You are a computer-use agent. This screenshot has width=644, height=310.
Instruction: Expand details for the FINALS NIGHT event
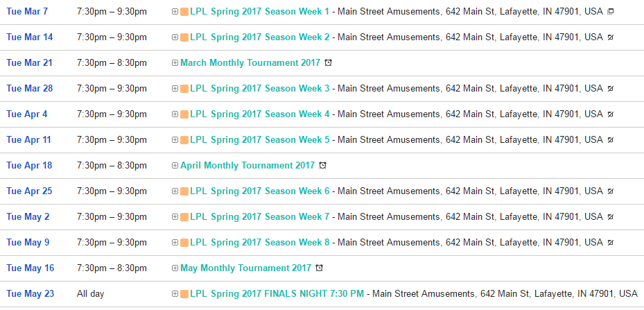click(x=175, y=294)
